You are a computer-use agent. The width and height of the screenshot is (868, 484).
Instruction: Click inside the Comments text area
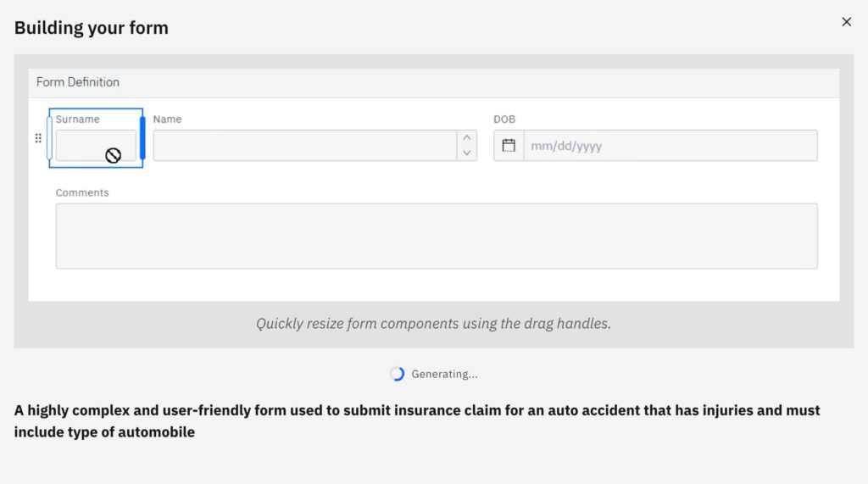(437, 236)
